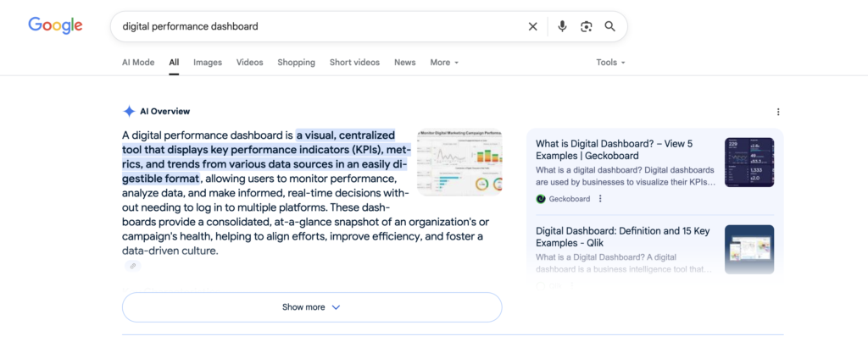Expand AI Overview with Show more
868x353 pixels.
click(x=311, y=307)
